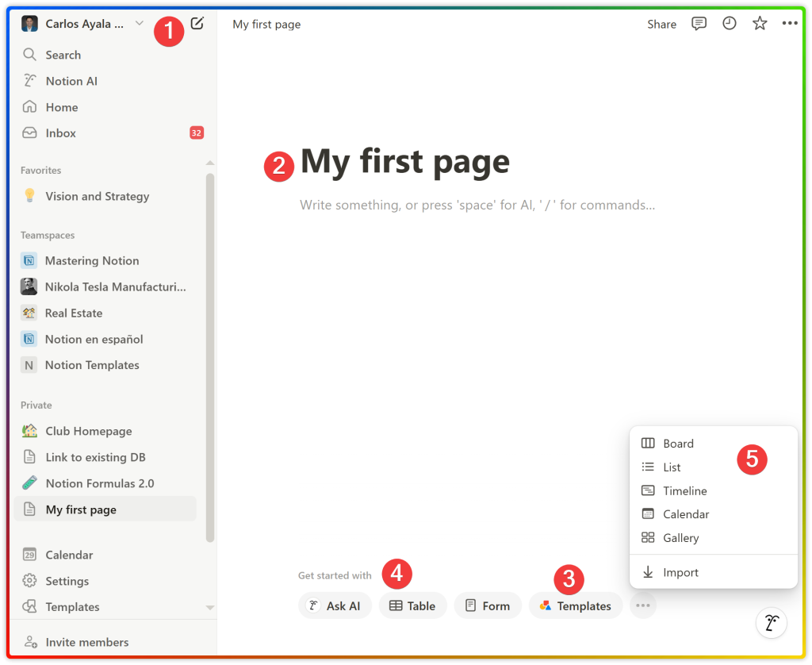Open the Vision and Strategy favorite label

point(98,197)
